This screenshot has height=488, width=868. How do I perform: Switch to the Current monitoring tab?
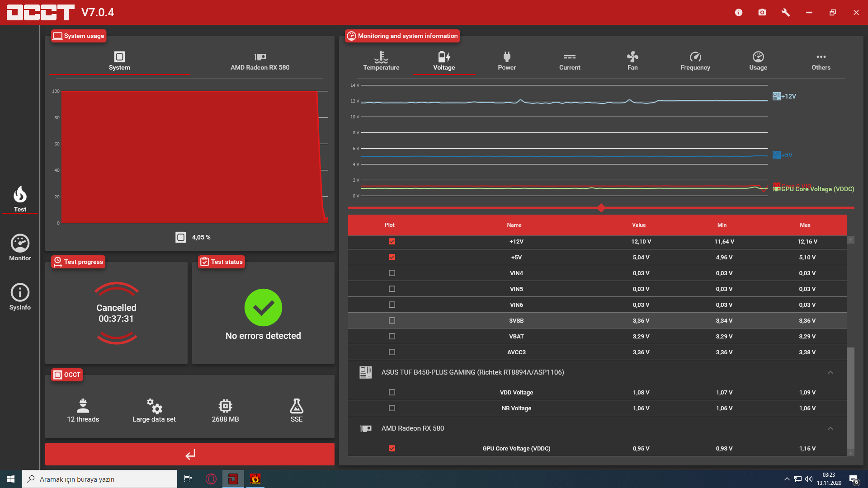point(570,61)
